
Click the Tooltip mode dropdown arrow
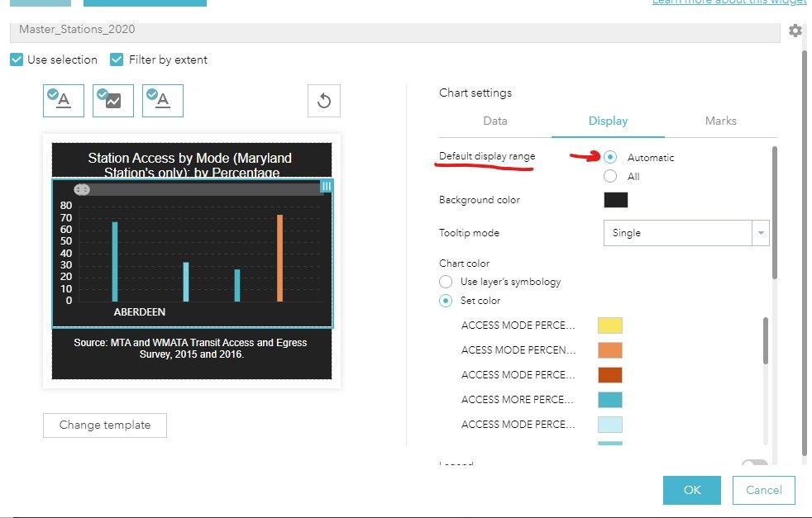[x=761, y=233]
